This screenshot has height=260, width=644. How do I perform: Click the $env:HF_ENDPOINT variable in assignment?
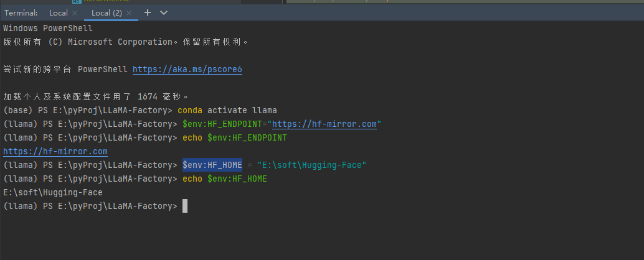pos(222,124)
